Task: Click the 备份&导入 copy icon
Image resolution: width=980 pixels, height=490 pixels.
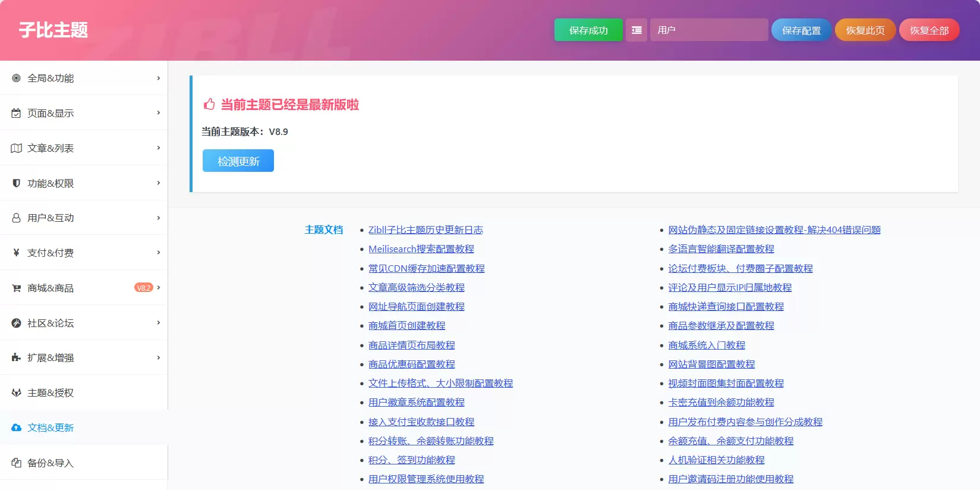Action: [16, 463]
